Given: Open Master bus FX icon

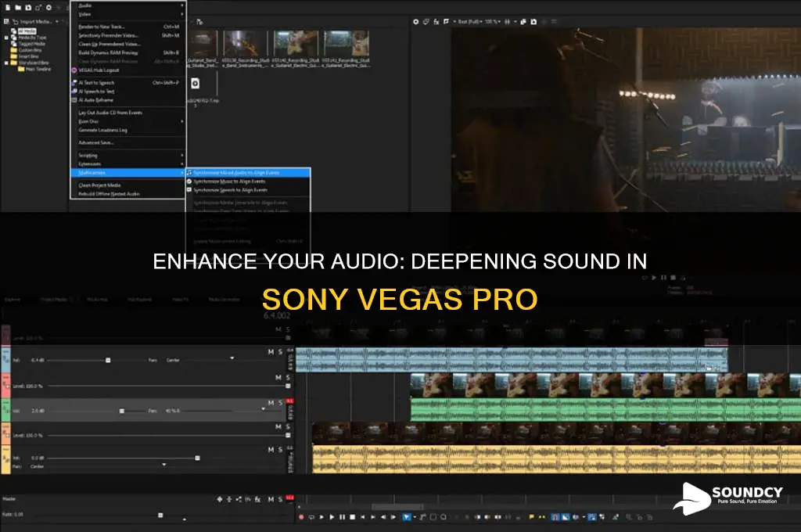Looking at the screenshot, I should tap(257, 499).
